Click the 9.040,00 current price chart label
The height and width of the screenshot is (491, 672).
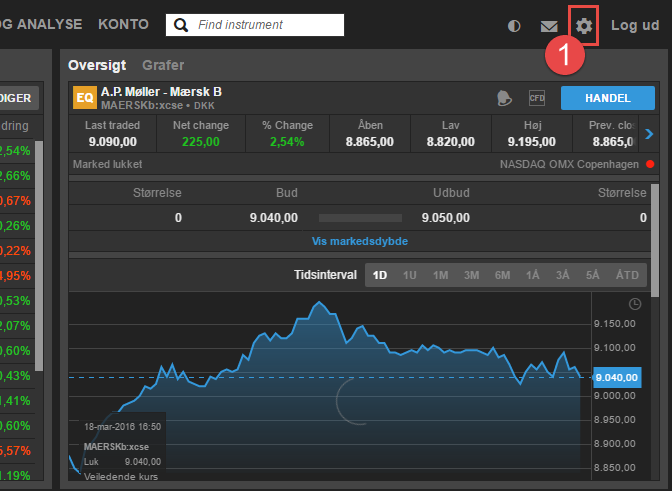(x=617, y=377)
